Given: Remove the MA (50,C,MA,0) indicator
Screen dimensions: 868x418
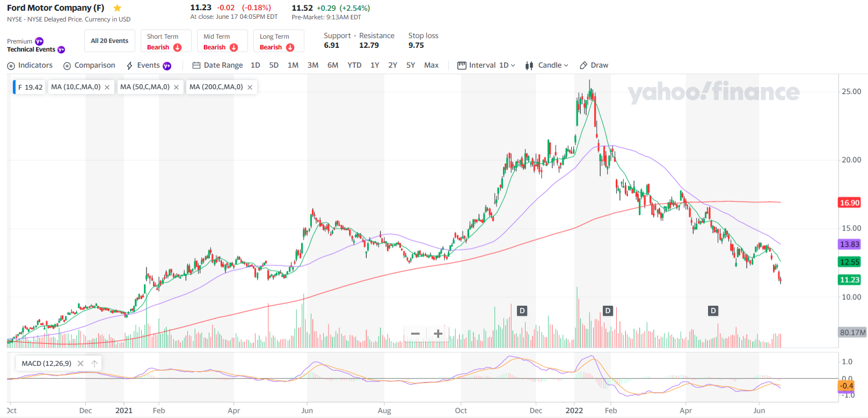Looking at the screenshot, I should (x=176, y=87).
